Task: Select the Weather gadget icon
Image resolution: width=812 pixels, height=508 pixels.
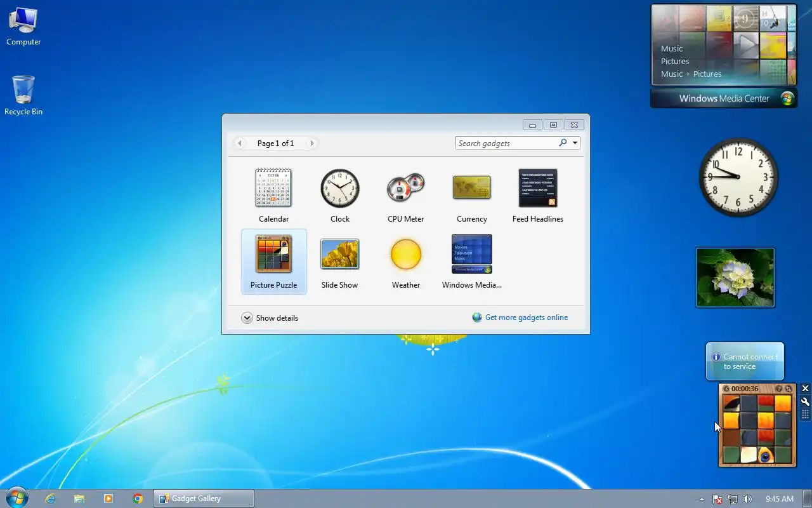Action: [406, 254]
